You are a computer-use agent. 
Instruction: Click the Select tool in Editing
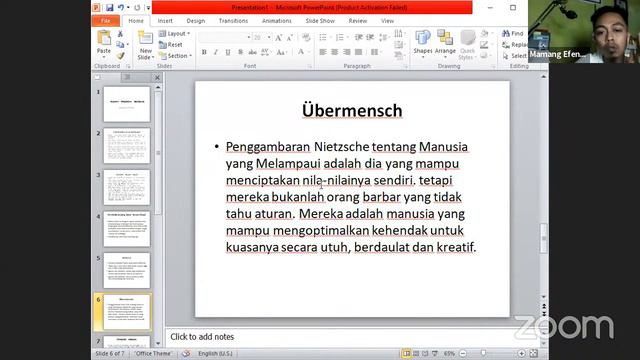[515, 56]
